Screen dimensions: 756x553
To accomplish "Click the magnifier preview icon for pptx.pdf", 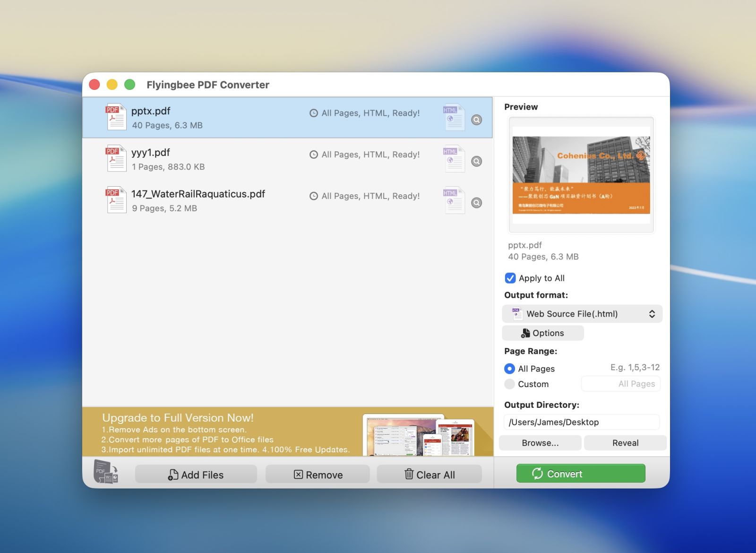I will [x=477, y=120].
